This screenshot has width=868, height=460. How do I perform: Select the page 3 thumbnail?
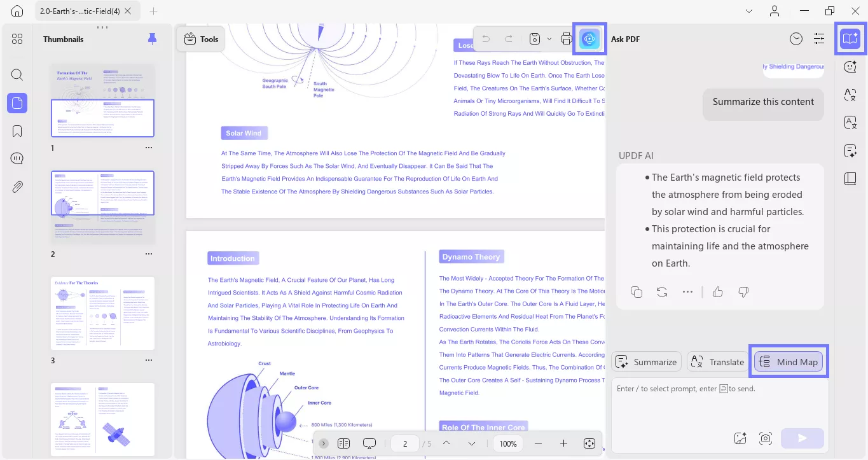click(x=103, y=313)
